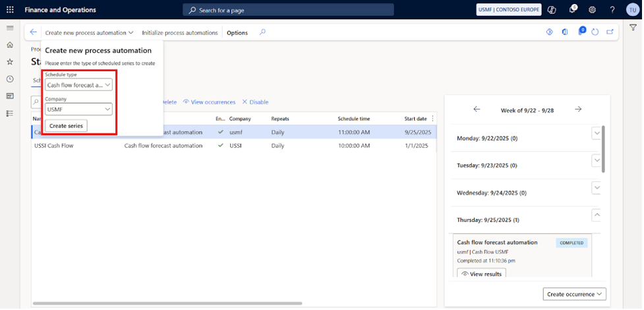
Task: Click Initialize process automations
Action: 179,33
